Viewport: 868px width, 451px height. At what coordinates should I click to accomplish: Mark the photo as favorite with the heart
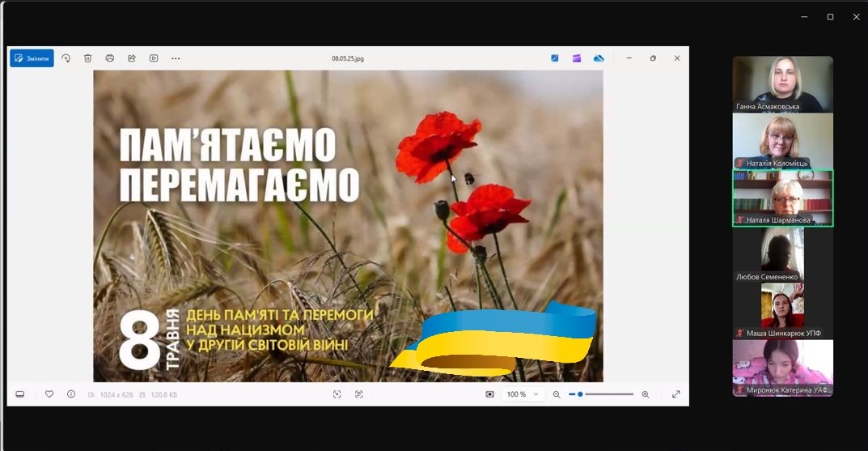point(49,394)
